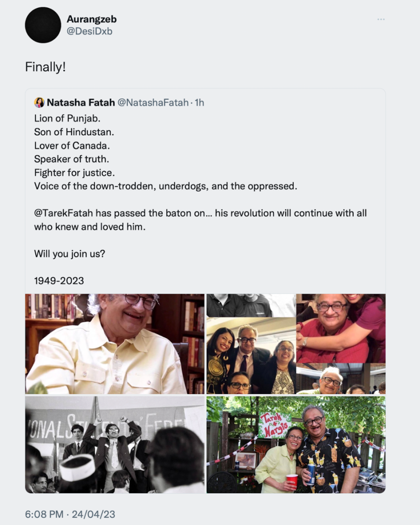Image resolution: width=420 pixels, height=525 pixels.
Task: Click the "1h" timestamp on quoted tweet
Action: (x=198, y=103)
